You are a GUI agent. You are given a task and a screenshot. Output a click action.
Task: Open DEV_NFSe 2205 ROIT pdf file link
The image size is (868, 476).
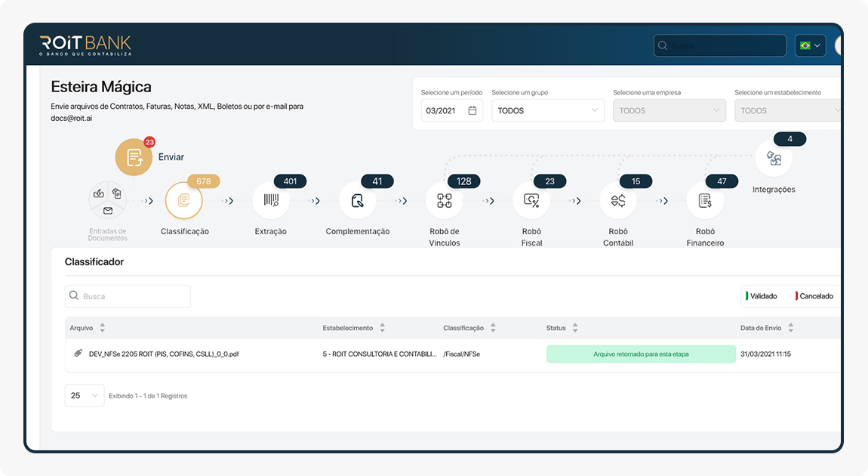click(x=164, y=354)
